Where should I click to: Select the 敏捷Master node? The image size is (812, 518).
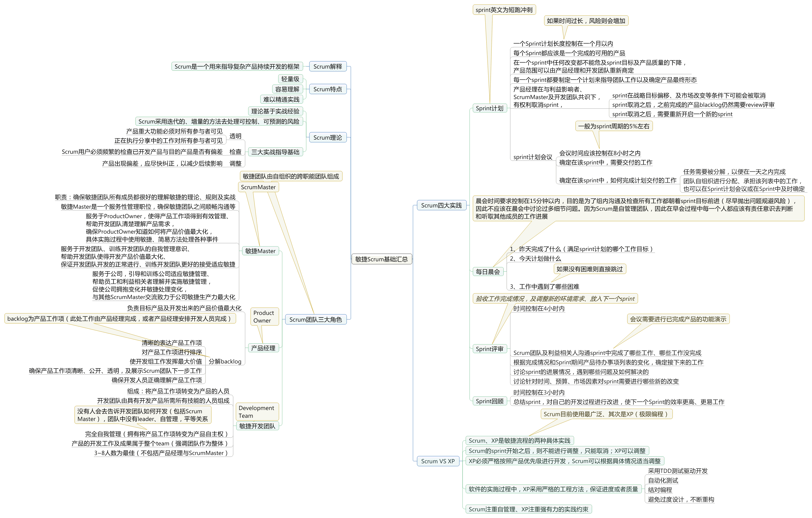260,251
